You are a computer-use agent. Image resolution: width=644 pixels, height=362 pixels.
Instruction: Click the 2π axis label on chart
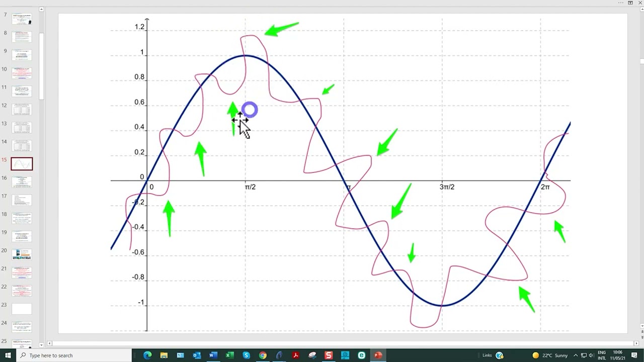545,187
